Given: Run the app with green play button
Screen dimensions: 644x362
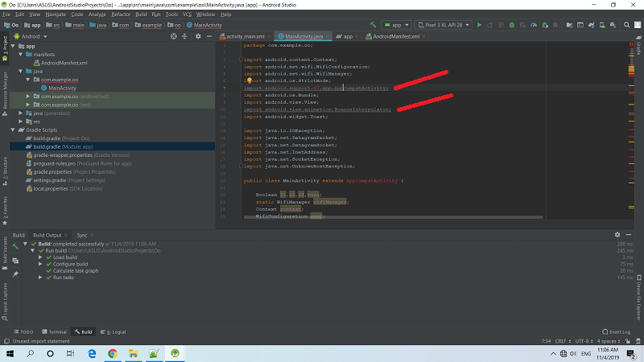Looking at the screenshot, I should tap(479, 25).
